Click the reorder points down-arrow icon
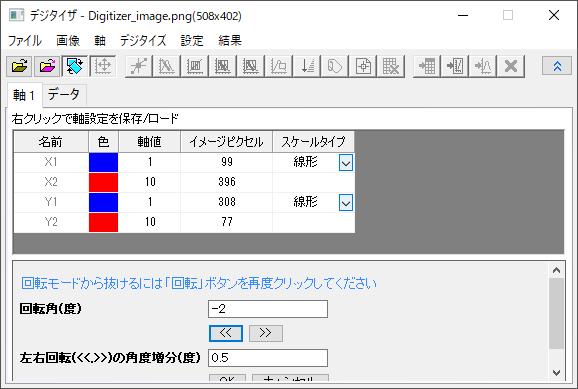This screenshot has height=389, width=578. [307, 67]
